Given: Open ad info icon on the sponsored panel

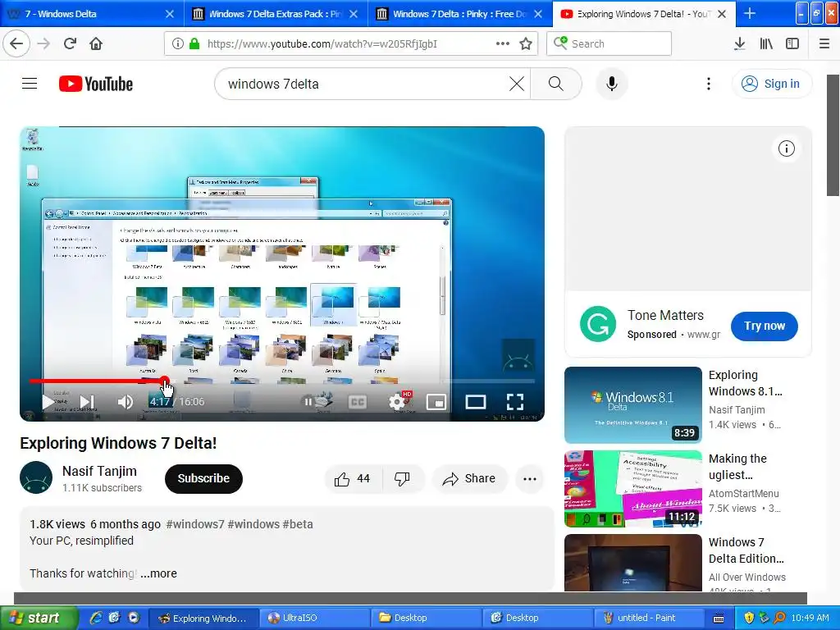Looking at the screenshot, I should tap(787, 148).
